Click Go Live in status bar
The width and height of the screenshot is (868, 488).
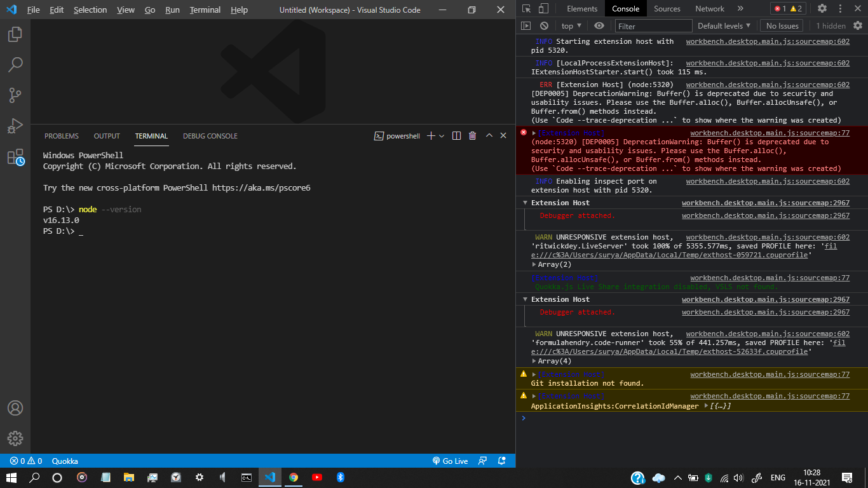pos(450,461)
